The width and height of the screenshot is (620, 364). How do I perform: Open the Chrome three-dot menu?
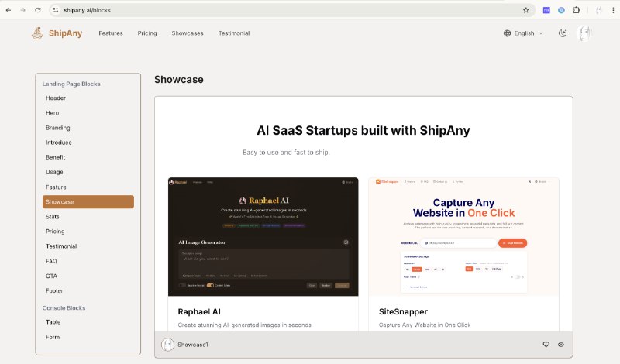click(x=613, y=10)
